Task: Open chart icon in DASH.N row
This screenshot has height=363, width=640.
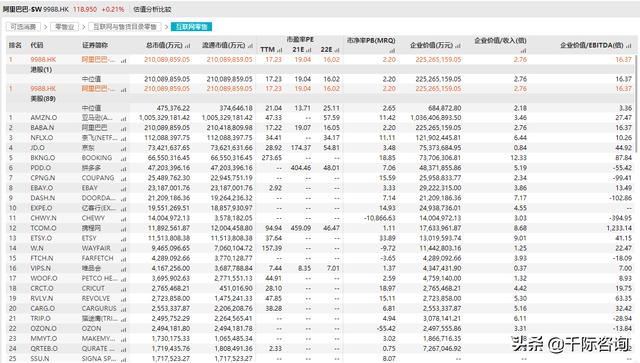Action: 124,199
